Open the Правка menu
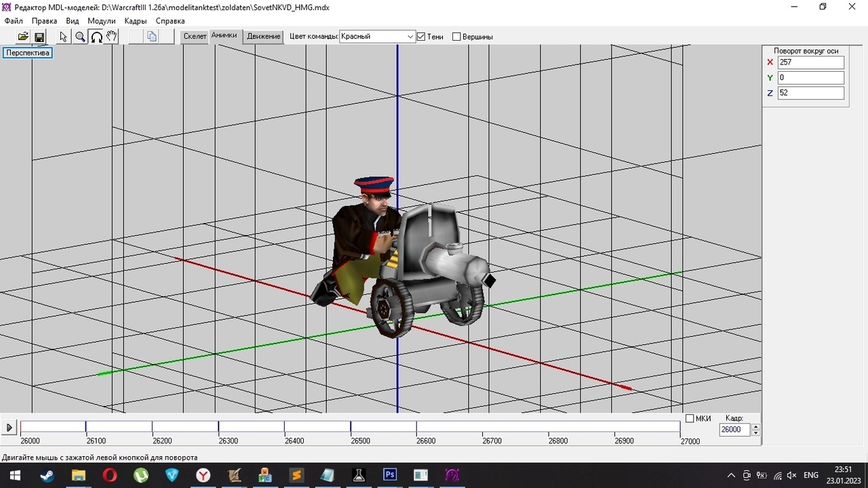The height and width of the screenshot is (488, 868). coord(45,21)
